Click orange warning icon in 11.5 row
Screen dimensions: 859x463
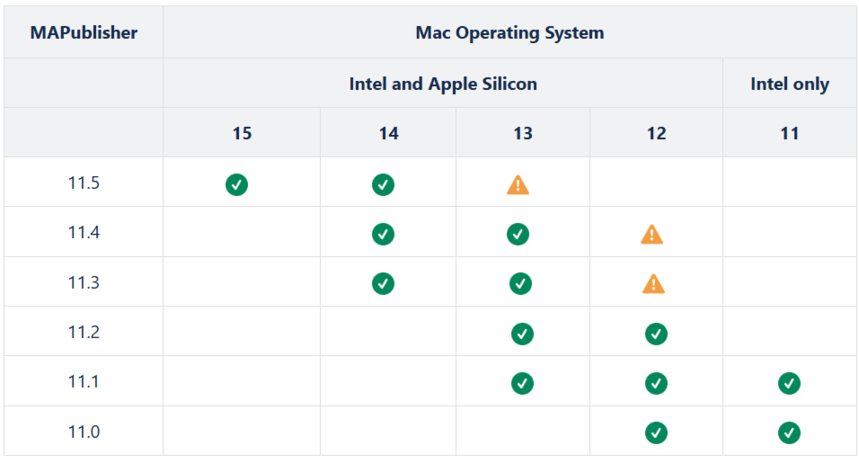point(518,185)
